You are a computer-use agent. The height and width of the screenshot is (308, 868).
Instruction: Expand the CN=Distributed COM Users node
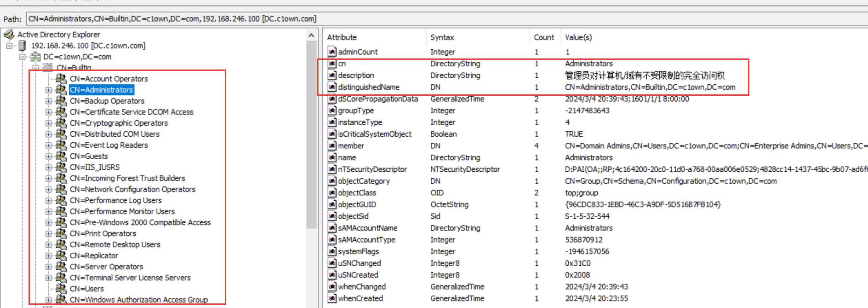(48, 134)
